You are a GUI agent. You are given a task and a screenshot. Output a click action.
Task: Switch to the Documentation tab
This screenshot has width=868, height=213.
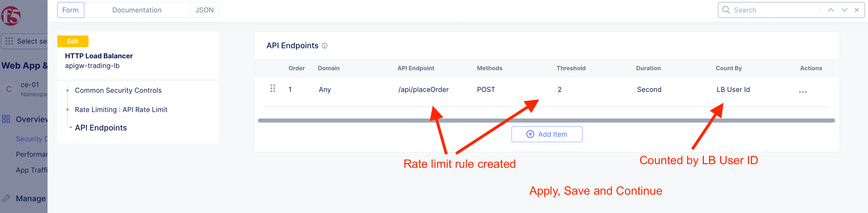pos(137,10)
